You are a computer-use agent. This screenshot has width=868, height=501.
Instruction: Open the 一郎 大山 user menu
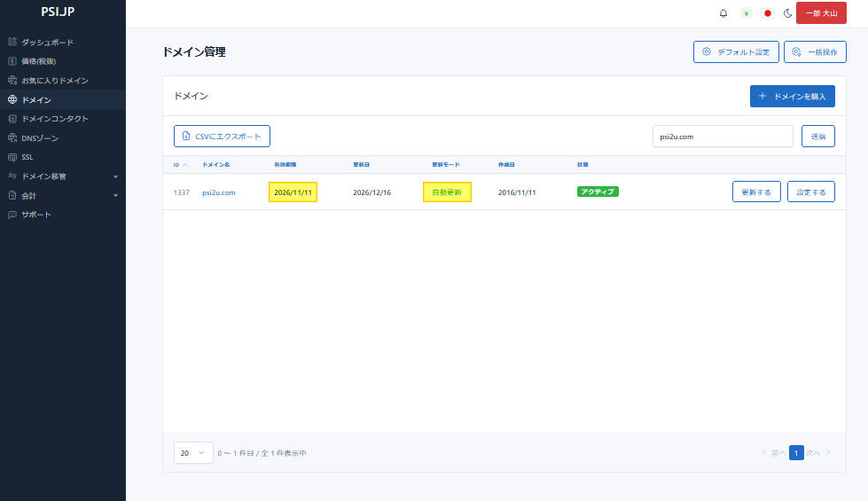point(821,13)
